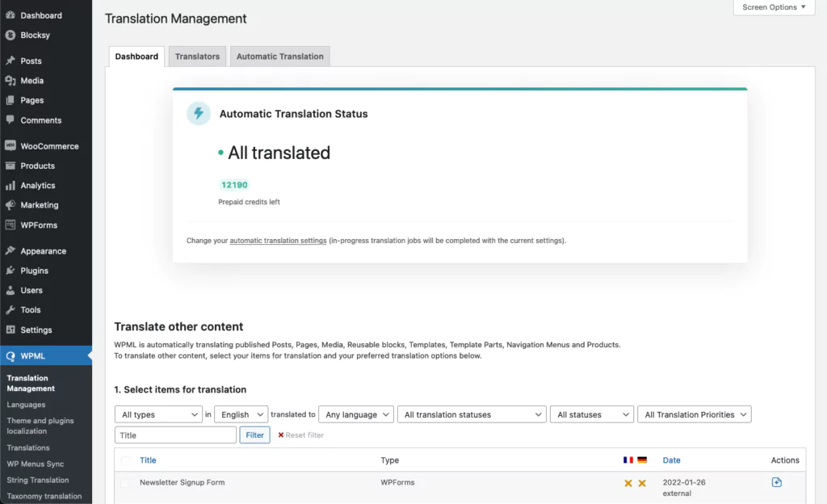
Task: Toggle the select-all checkbox in table header
Action: pyautogui.click(x=125, y=460)
